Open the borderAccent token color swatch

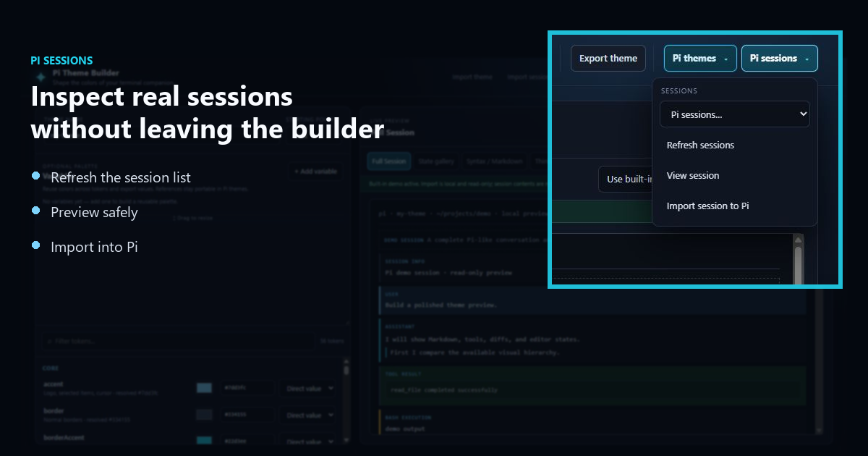[x=205, y=440]
